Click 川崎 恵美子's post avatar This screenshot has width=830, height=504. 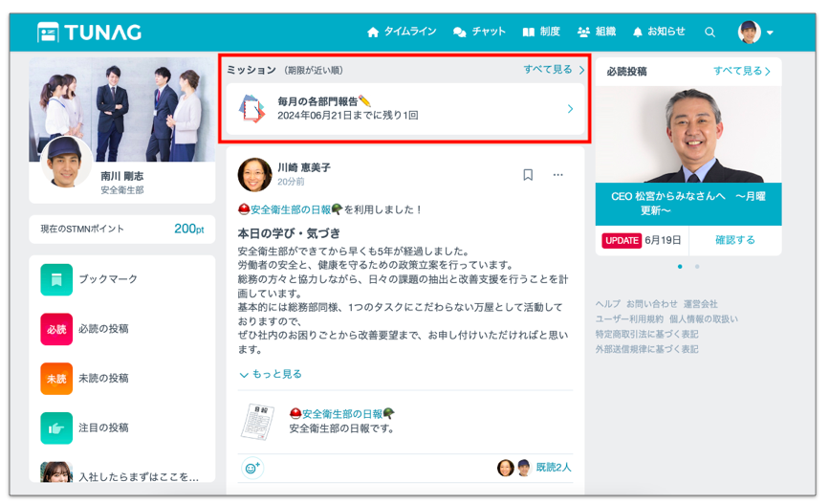(x=254, y=175)
